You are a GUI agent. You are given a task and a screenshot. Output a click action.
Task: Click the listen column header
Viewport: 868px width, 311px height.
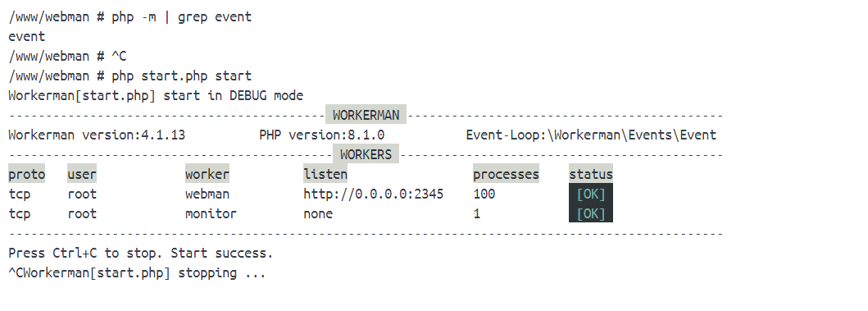pos(325,174)
